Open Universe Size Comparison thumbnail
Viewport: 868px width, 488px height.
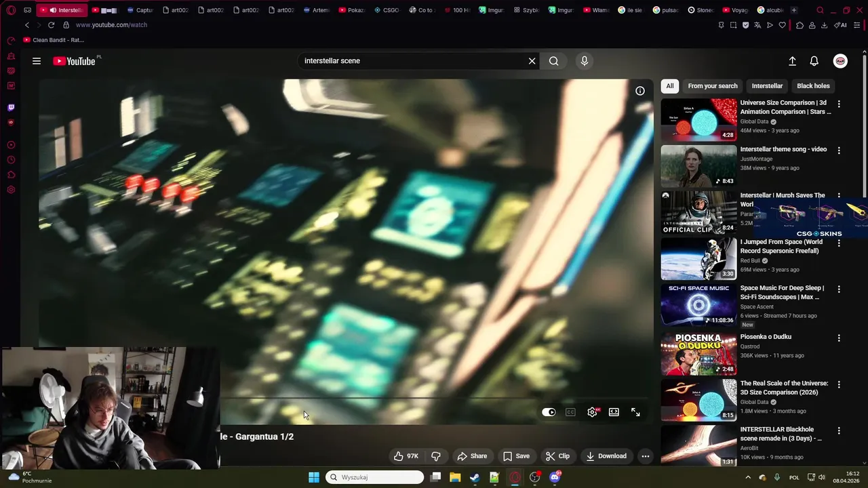698,119
